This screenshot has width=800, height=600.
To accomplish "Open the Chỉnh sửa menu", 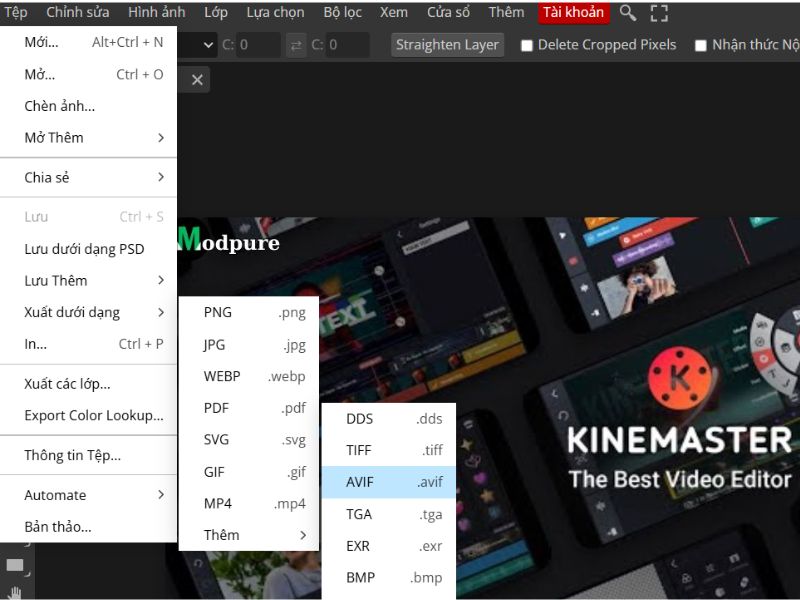I will click(78, 12).
